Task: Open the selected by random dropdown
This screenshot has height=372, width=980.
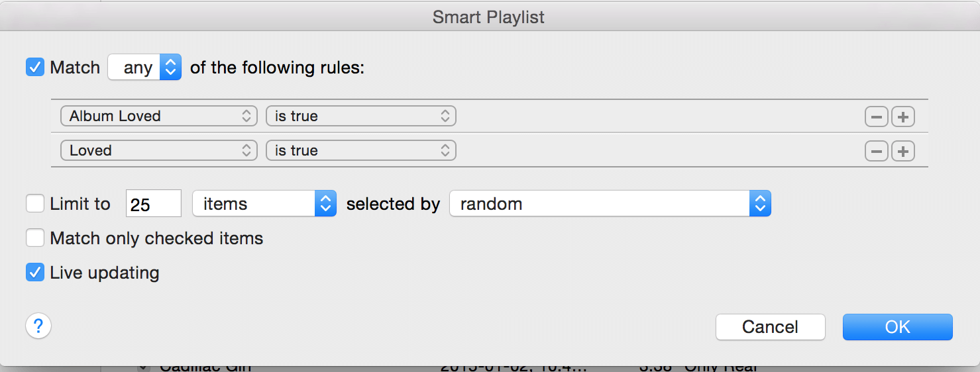Action: (610, 204)
